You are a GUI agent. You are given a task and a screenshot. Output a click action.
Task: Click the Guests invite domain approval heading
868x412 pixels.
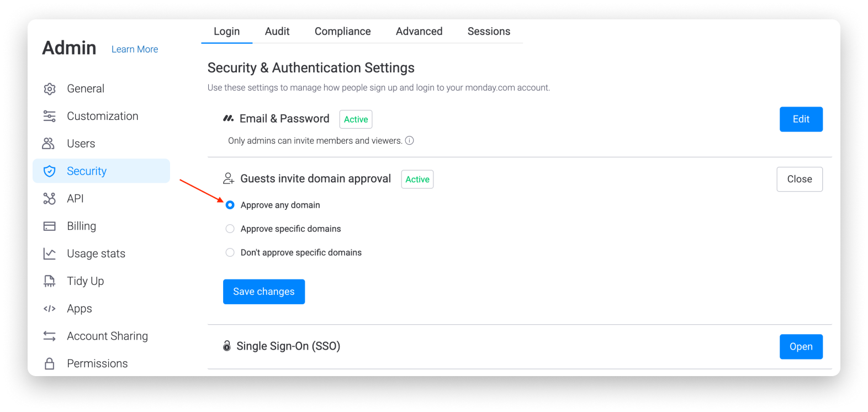tap(316, 179)
